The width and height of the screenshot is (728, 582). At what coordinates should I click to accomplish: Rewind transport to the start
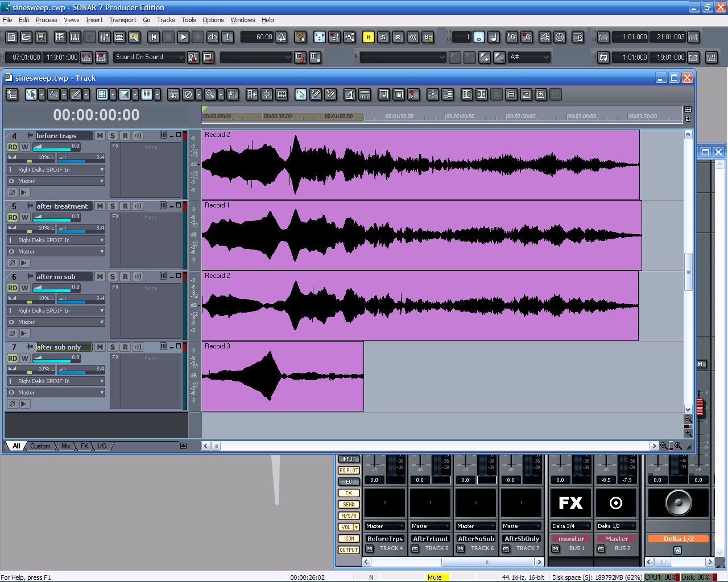pyautogui.click(x=154, y=37)
